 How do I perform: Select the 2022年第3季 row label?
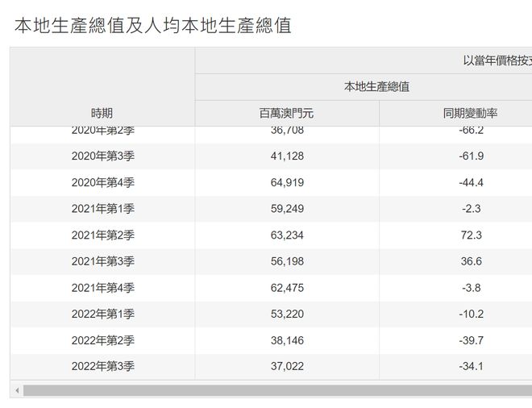tap(102, 367)
